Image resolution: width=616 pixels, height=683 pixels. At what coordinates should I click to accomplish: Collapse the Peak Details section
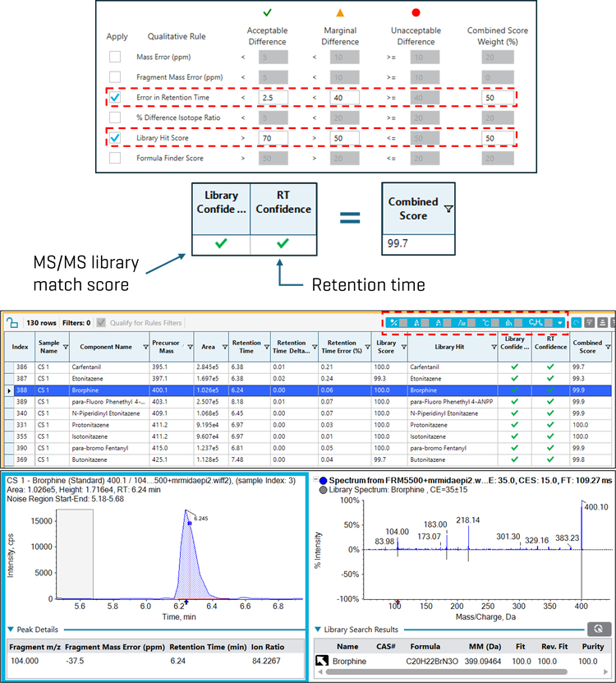pos(10,630)
